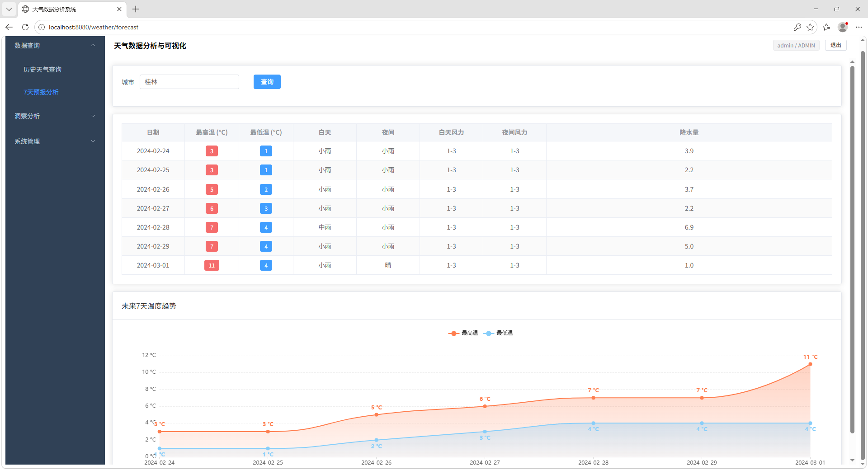Bookmark page with the star icon
This screenshot has height=470, width=868.
pyautogui.click(x=810, y=27)
